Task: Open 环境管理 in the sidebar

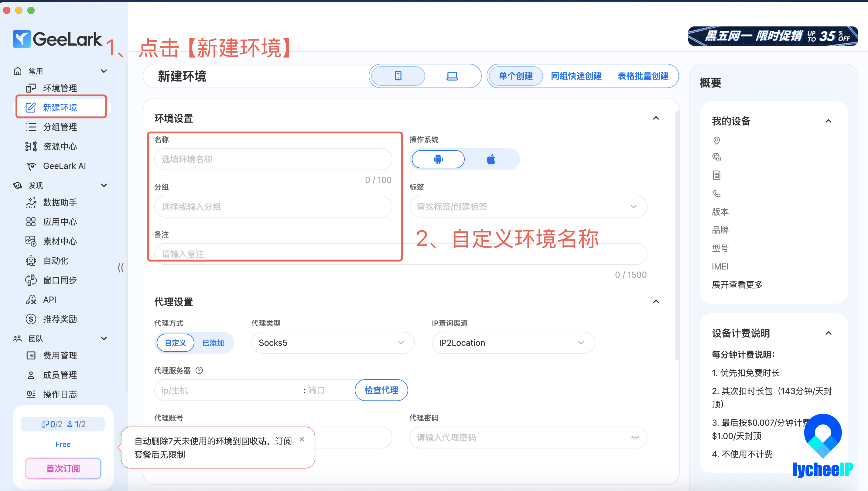Action: (x=60, y=88)
